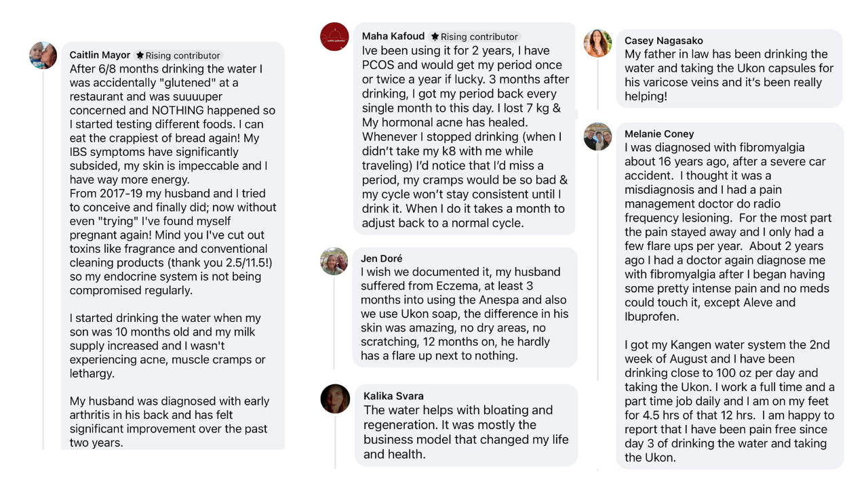Open Kalika Svara's profile photo
Image resolution: width=868 pixels, height=488 pixels.
click(x=335, y=399)
